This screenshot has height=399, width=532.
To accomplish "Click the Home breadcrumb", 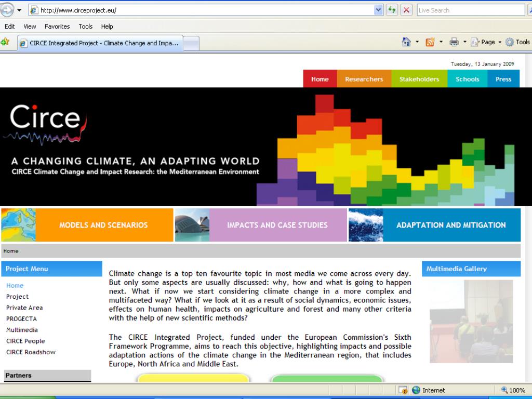I will (11, 251).
